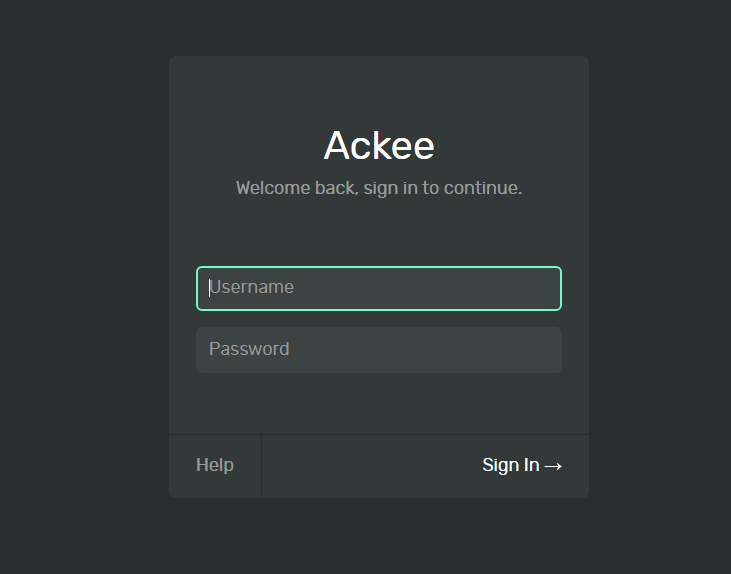Viewport: 731px width, 574px height.
Task: Click the "Welcome back" subtitle text
Action: coord(379,188)
